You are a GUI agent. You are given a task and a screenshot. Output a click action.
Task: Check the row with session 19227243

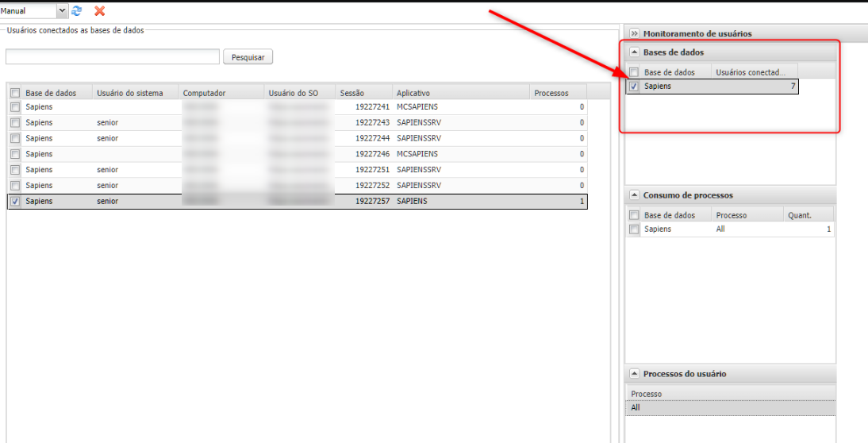coord(15,122)
